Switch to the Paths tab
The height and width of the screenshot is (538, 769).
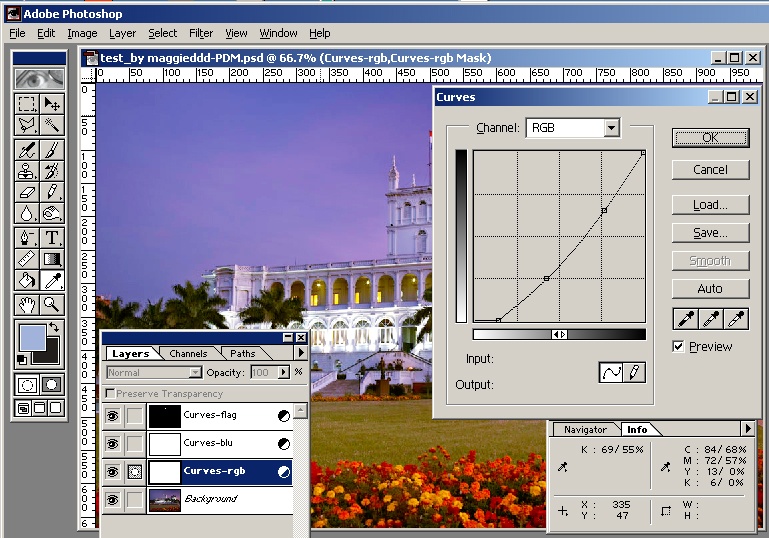coord(243,354)
